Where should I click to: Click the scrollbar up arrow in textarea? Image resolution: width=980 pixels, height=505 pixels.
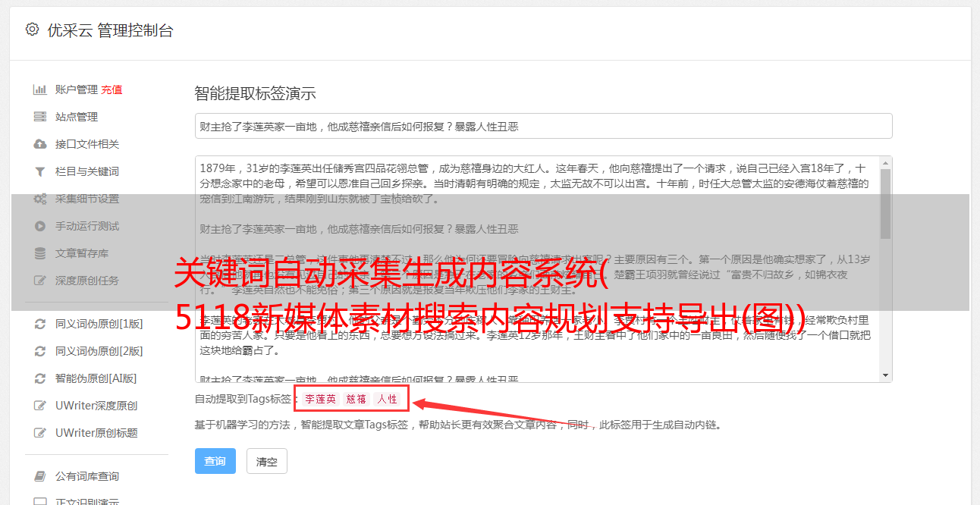(x=886, y=163)
